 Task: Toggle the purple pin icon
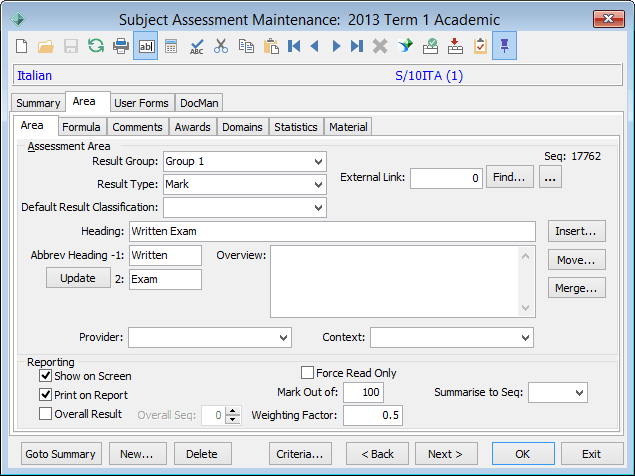504,46
